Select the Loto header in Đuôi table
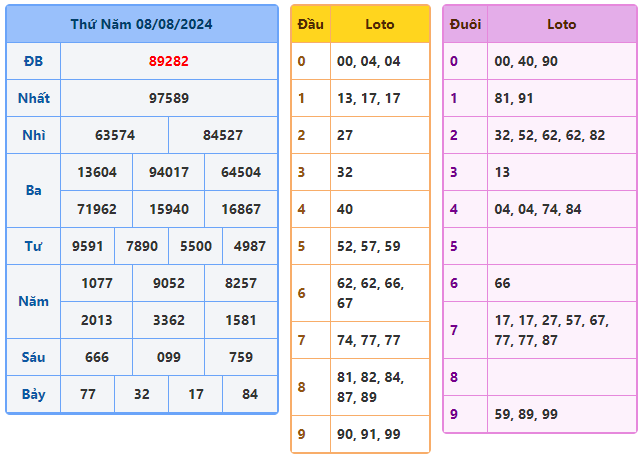Image resolution: width=639 pixels, height=455 pixels. (x=561, y=24)
